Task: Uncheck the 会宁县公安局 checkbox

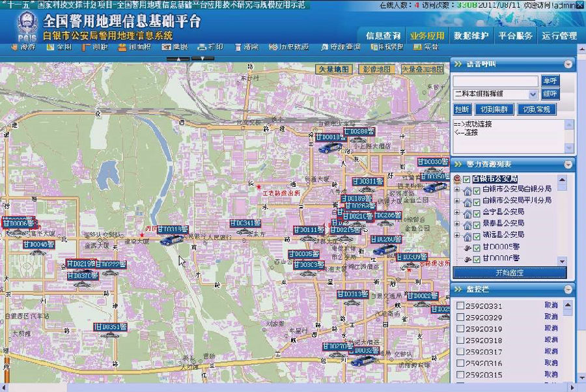Action: pos(477,214)
